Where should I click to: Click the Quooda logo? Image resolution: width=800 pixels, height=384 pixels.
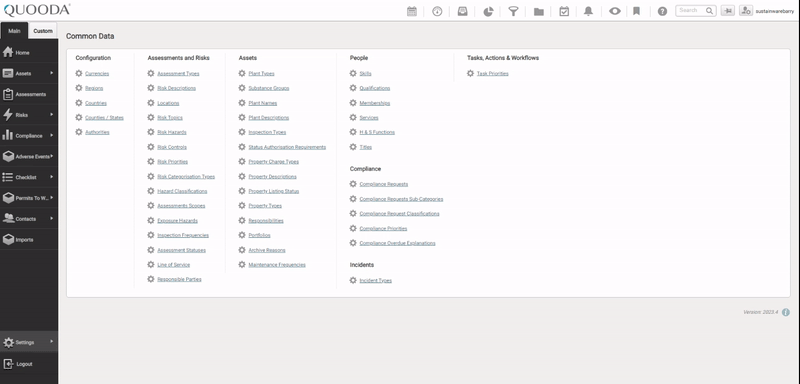[37, 10]
